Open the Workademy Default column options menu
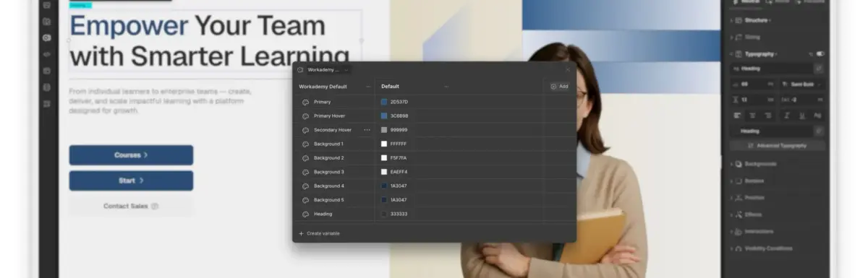The height and width of the screenshot is (278, 868). coord(367,86)
